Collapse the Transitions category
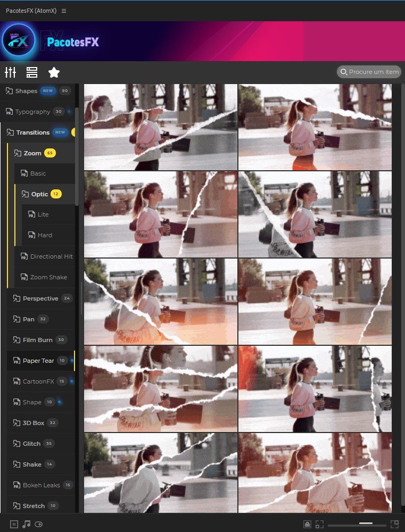The image size is (405, 532). click(32, 132)
